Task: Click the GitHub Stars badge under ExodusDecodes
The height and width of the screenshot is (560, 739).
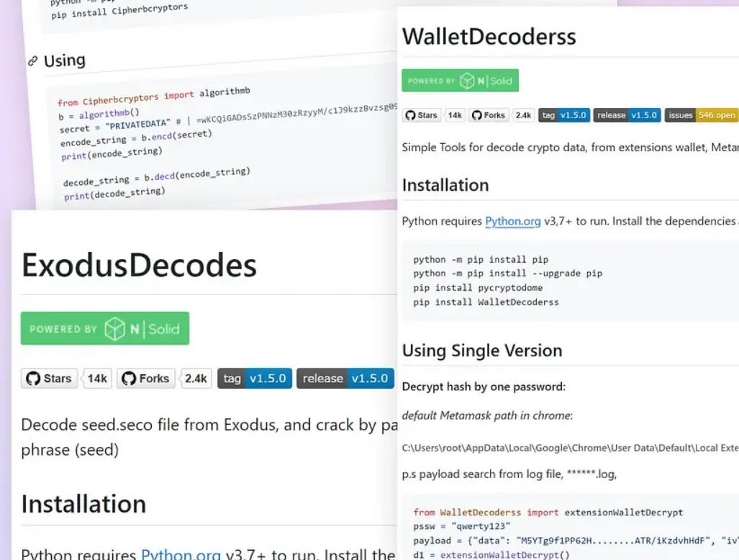Action: [49, 379]
